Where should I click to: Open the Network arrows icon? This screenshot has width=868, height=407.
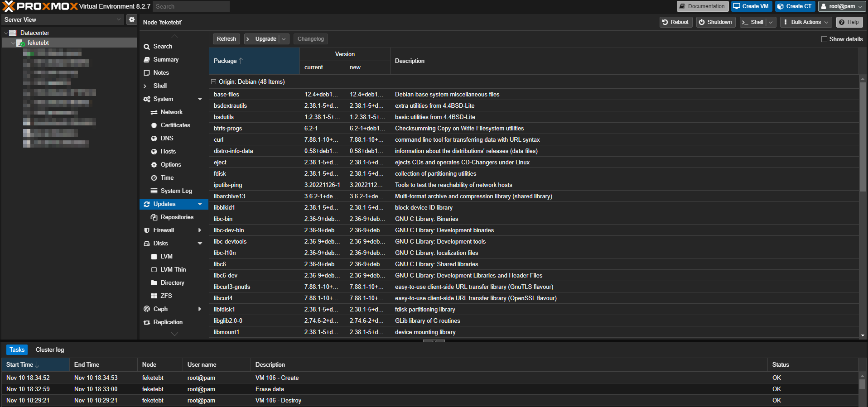[154, 112]
